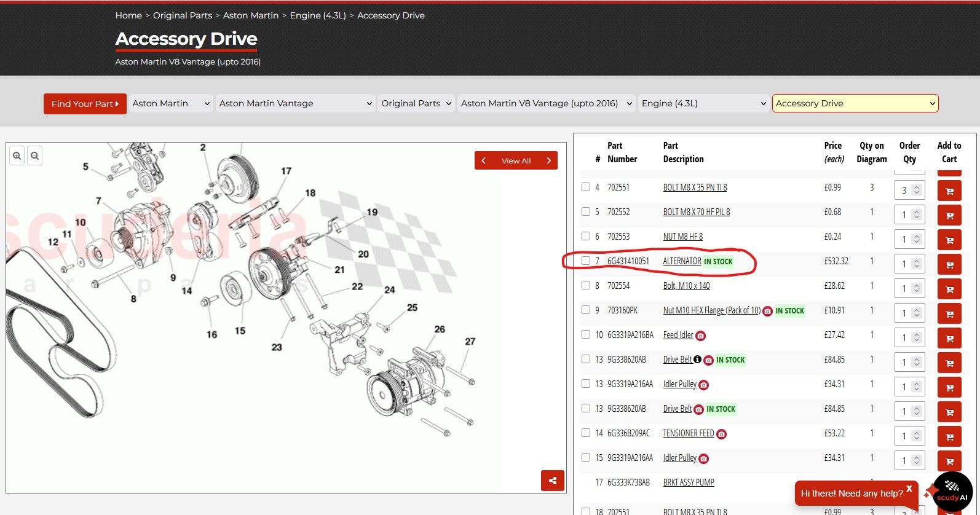
Task: Select checkbox for part 702552 bolt
Action: (586, 211)
